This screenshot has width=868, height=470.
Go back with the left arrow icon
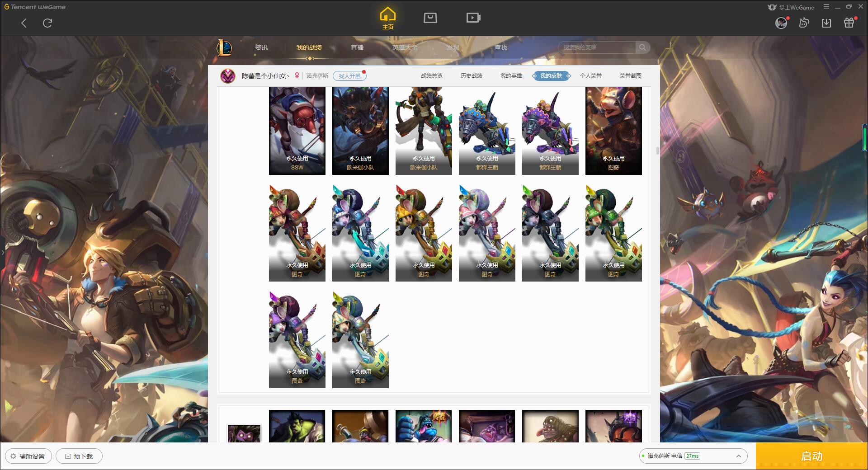click(24, 23)
